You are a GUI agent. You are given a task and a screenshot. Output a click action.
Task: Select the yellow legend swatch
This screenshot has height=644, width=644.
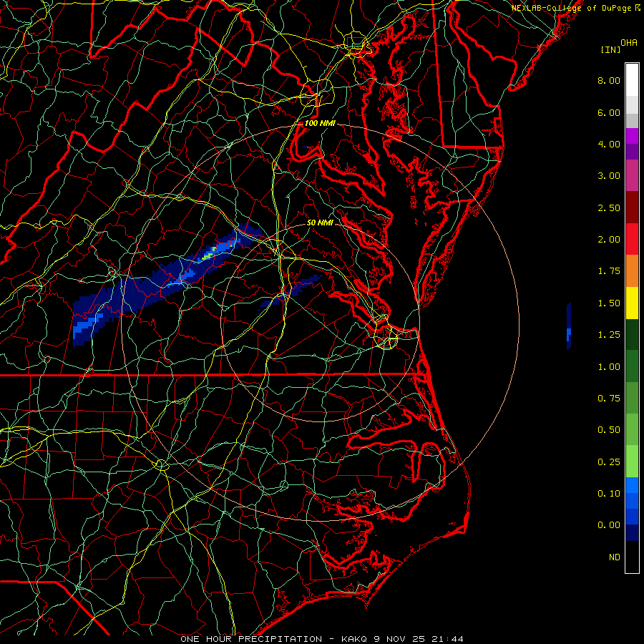[632, 303]
